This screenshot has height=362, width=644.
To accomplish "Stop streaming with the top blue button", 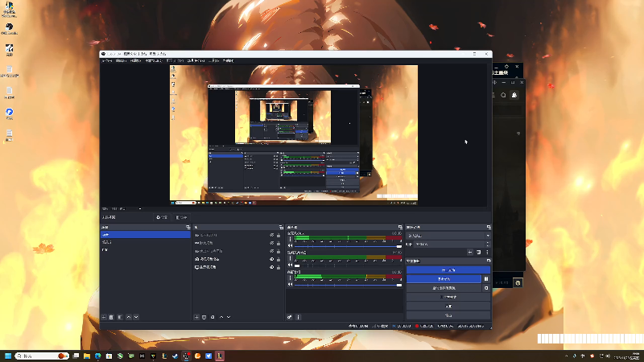I will tap(448, 270).
